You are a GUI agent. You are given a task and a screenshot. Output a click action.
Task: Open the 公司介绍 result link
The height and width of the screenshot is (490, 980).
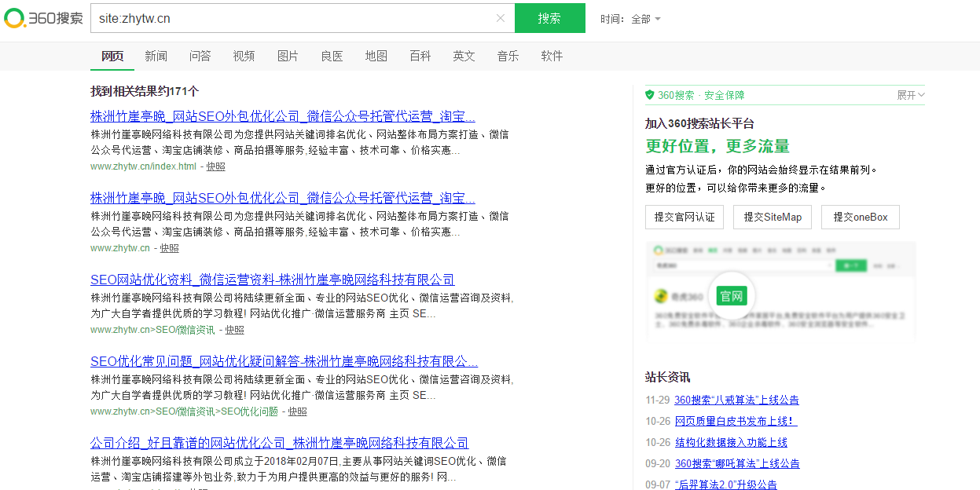[279, 443]
